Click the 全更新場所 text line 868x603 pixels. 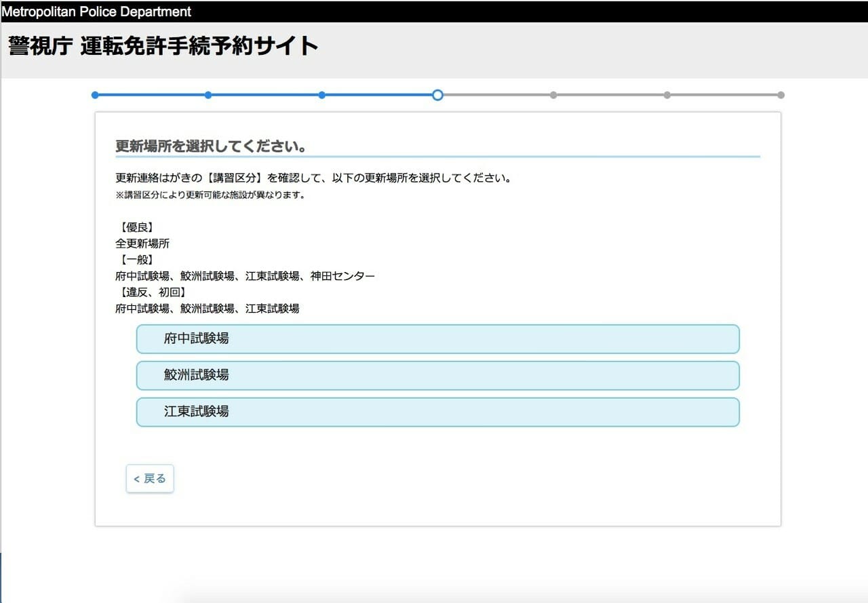point(142,244)
